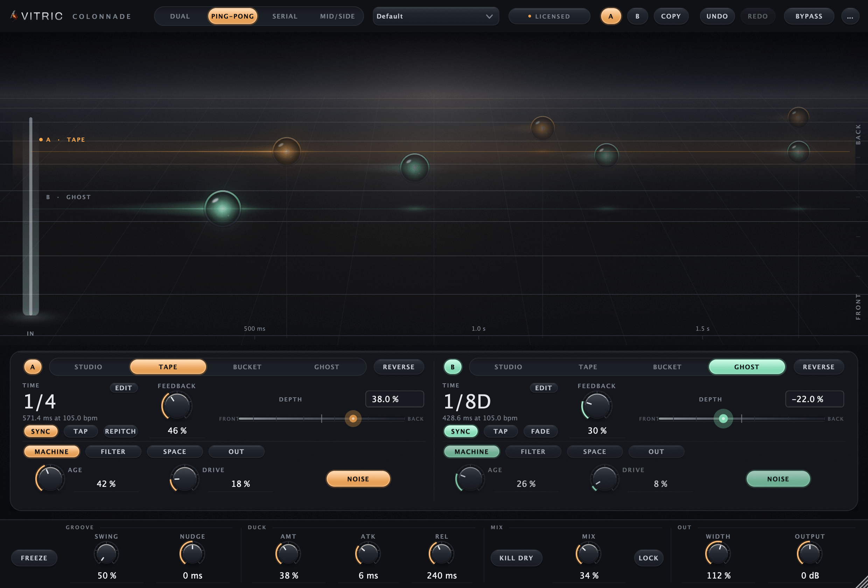Switch to B comparison state in header
868x588 pixels.
click(637, 16)
